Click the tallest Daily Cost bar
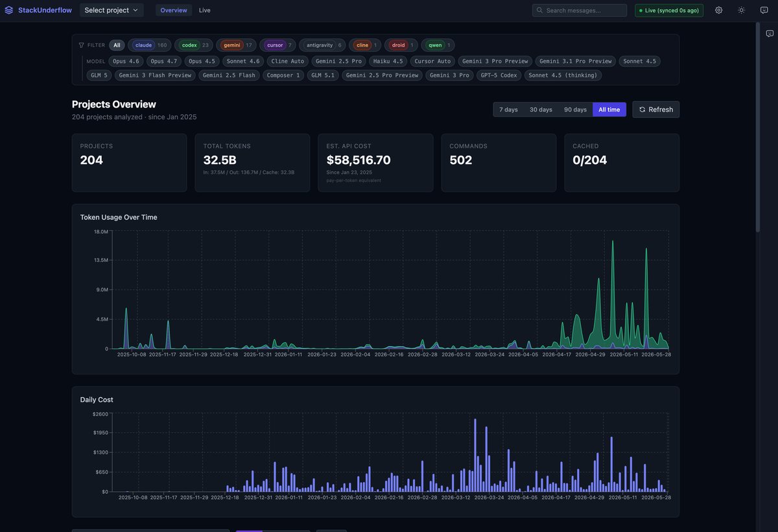Viewport: 778px width, 532px height. tap(475, 454)
